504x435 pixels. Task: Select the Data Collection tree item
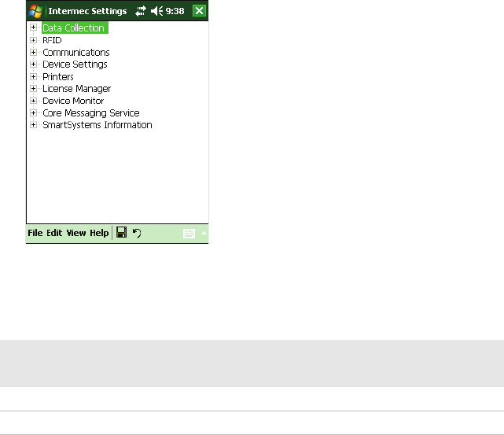pos(75,28)
